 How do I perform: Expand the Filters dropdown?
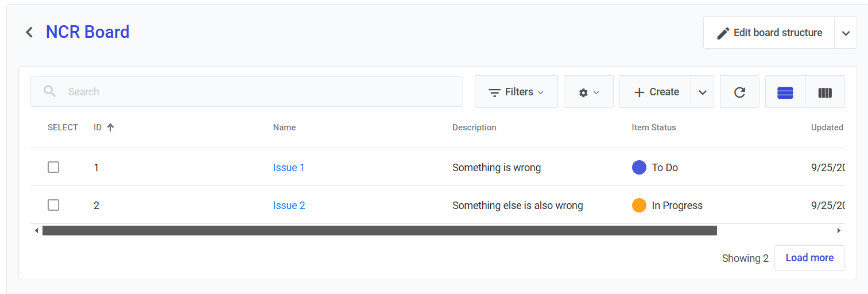pyautogui.click(x=516, y=92)
